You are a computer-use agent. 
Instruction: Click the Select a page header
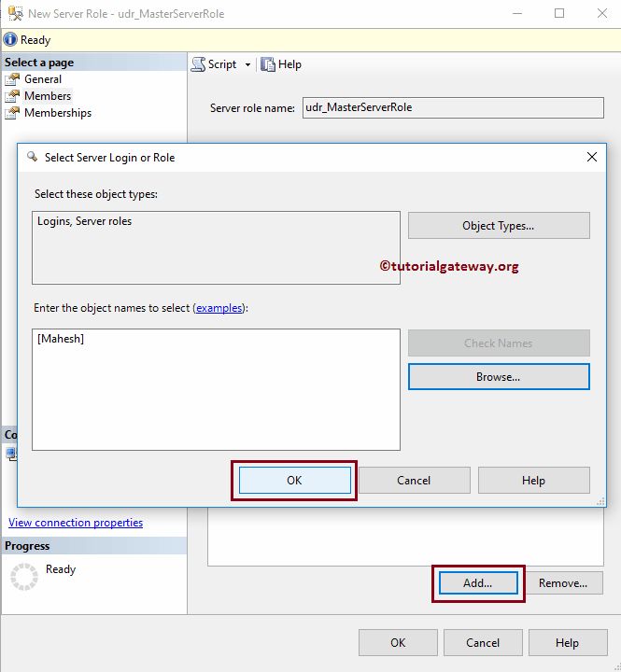coord(94,63)
